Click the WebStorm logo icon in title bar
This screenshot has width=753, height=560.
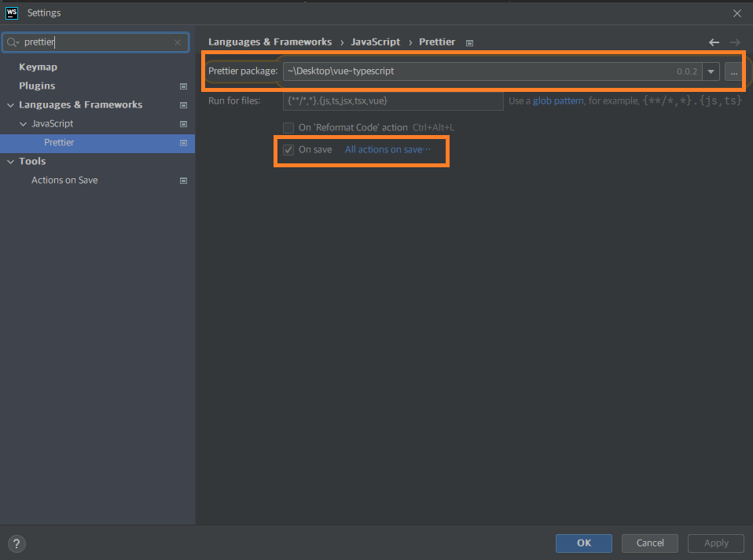12,13
